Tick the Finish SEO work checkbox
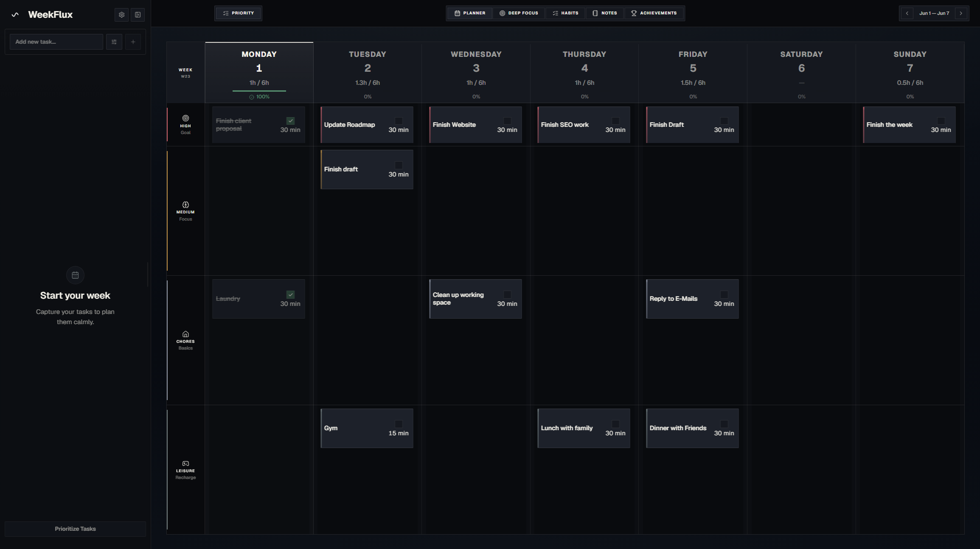This screenshot has width=980, height=549. [x=615, y=121]
